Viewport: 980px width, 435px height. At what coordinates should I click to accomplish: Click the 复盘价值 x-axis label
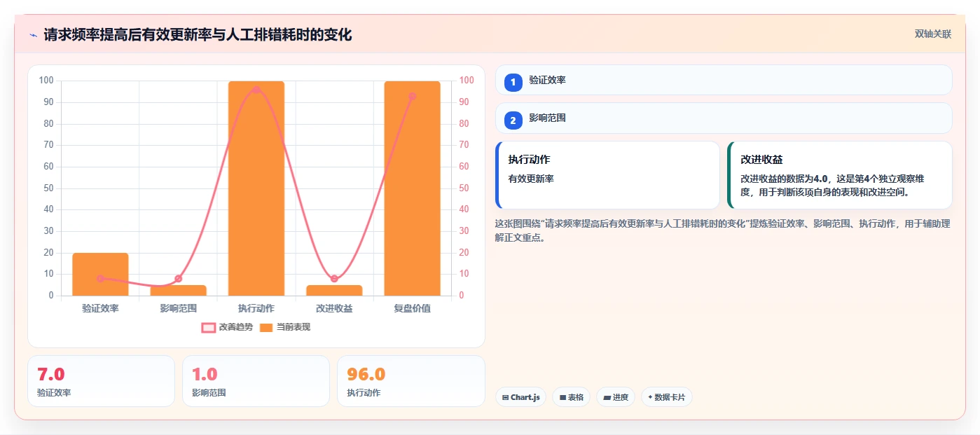(413, 308)
